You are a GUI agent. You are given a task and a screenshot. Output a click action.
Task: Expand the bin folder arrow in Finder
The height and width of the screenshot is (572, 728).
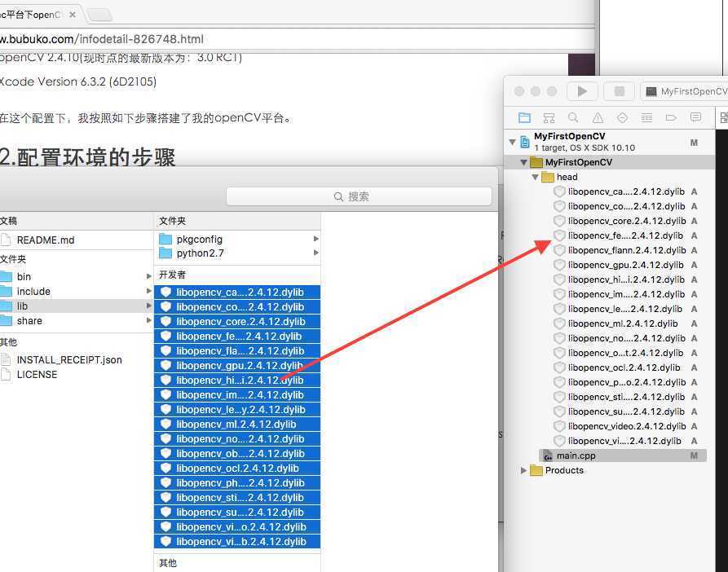[148, 276]
